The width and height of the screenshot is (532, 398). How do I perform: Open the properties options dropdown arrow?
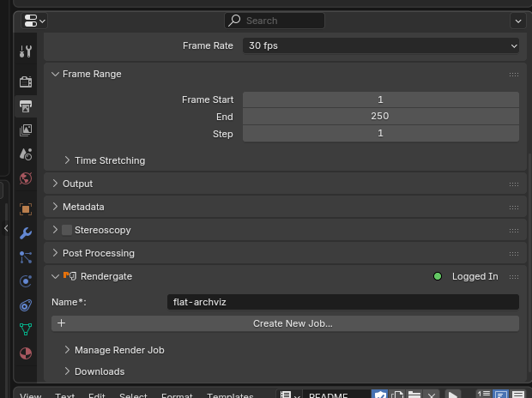518,21
